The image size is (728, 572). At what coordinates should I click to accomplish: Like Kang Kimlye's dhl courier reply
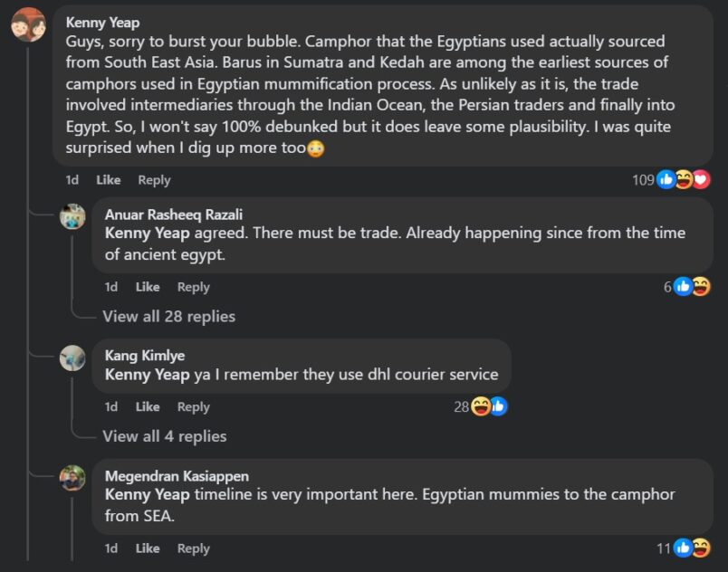[148, 406]
